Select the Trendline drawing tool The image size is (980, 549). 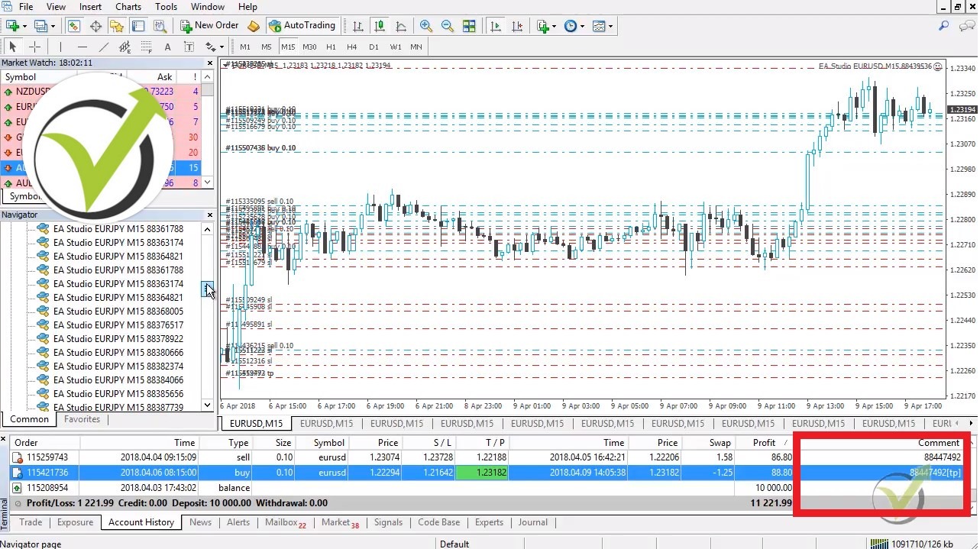104,47
